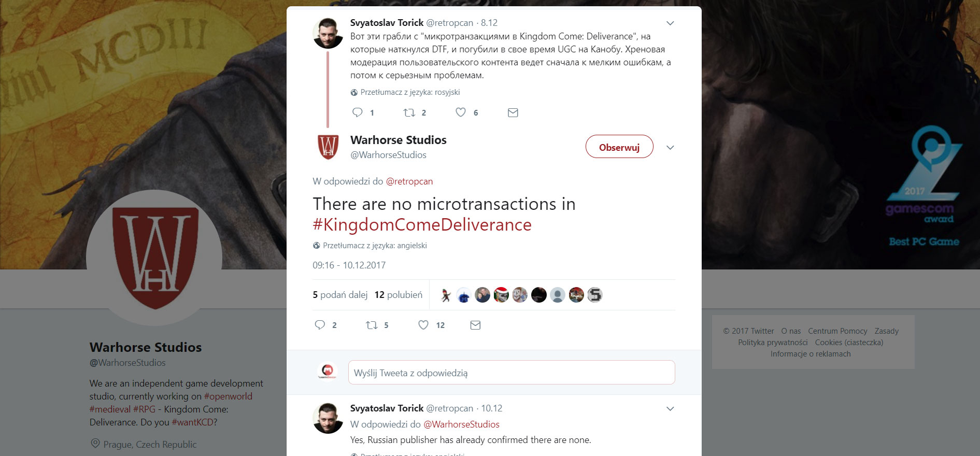Expand options on Svyatoslav's reply dated 10.12
Image resolution: width=980 pixels, height=456 pixels.
point(670,409)
